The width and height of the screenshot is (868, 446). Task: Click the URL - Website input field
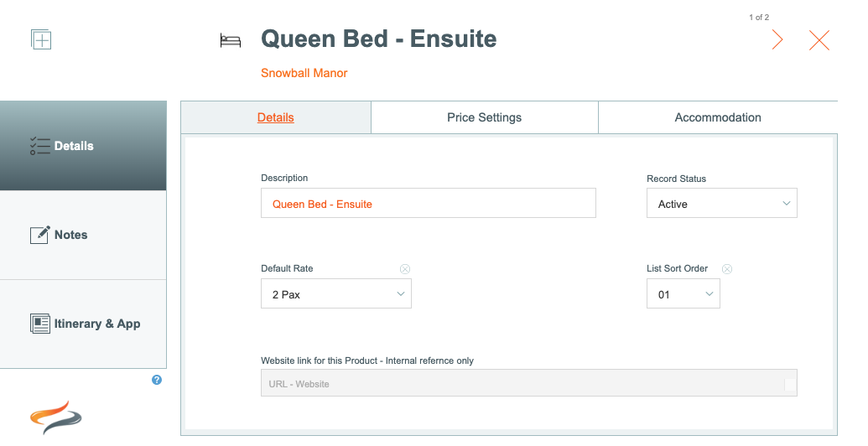528,383
